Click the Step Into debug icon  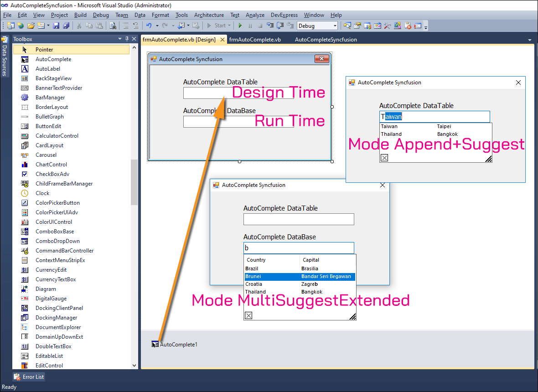coord(270,26)
